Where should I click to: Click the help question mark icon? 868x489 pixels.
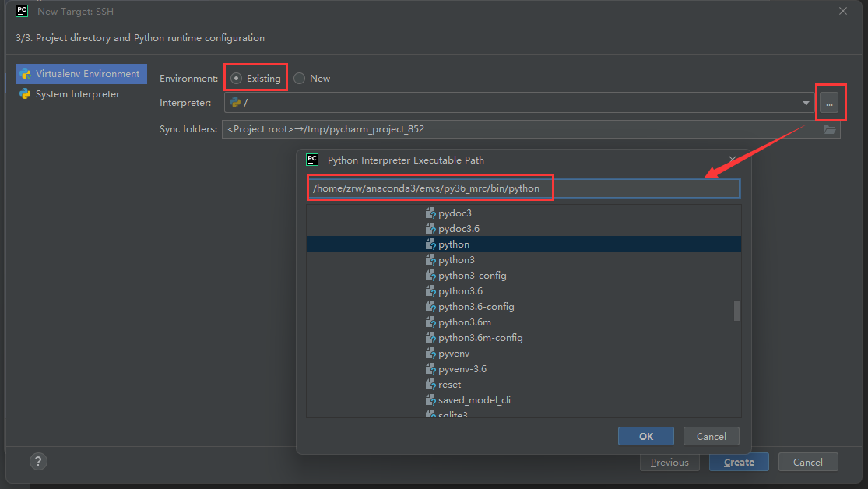coord(38,462)
